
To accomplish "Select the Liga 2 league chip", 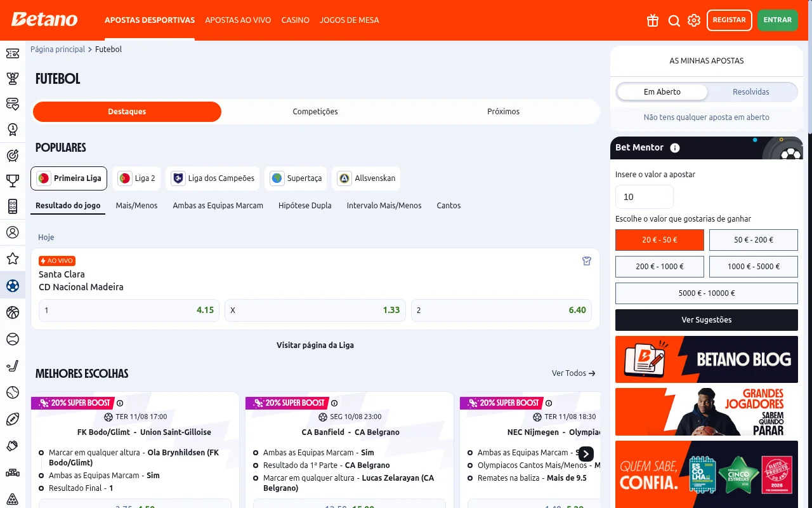I will point(136,178).
